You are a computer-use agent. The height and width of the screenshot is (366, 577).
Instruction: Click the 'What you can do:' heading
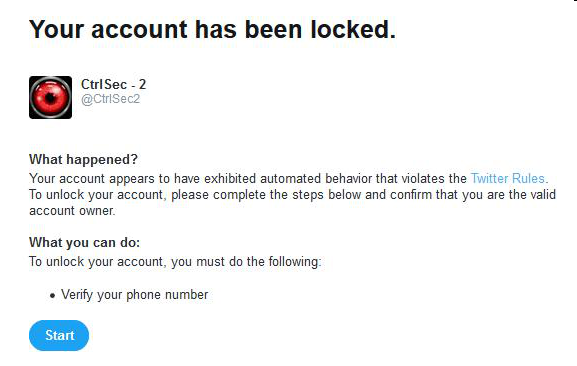pos(84,242)
